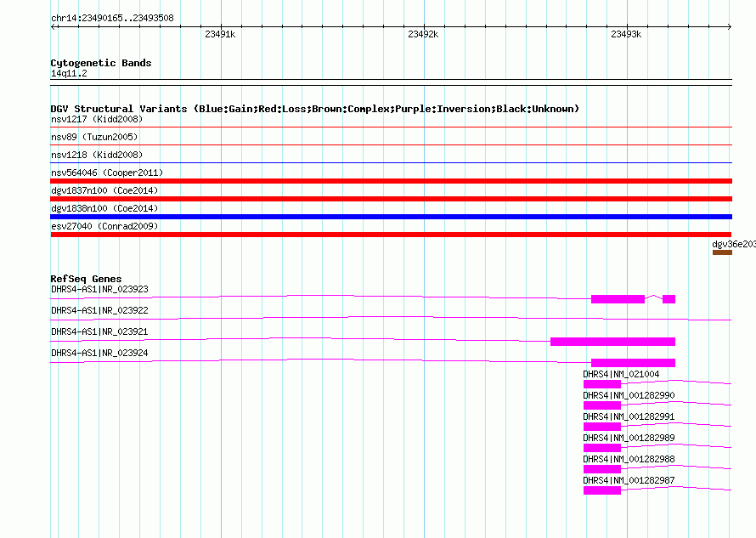756x538 pixels.
Task: Click the dgv1838n100 (Coe2014) label
Action: pyautogui.click(x=104, y=208)
